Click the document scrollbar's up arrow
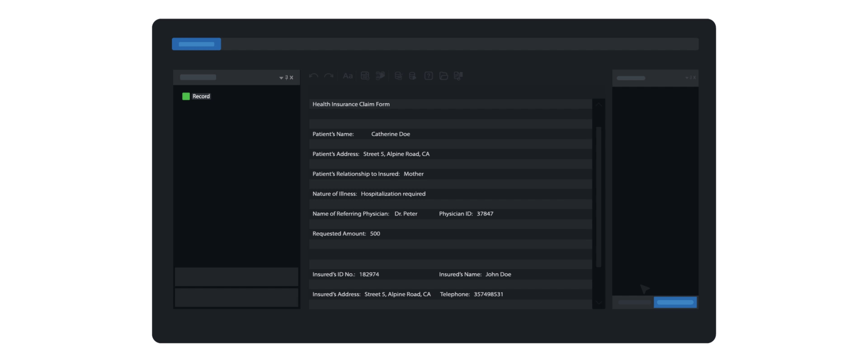 [x=599, y=105]
